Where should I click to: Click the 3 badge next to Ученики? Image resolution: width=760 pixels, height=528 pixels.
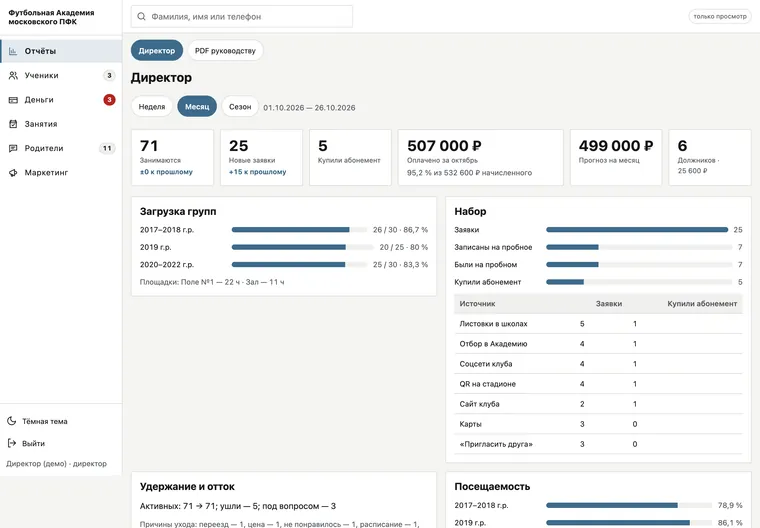[x=110, y=75]
